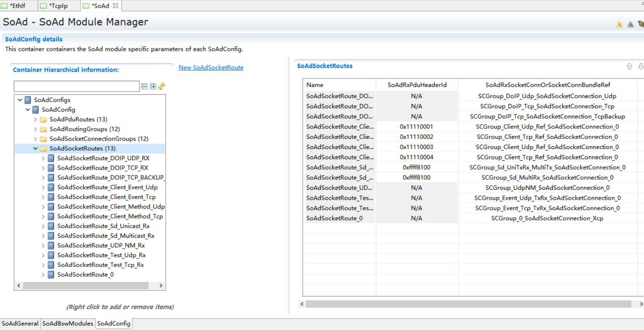Click the gray warning triangle icon in header

coord(630,24)
